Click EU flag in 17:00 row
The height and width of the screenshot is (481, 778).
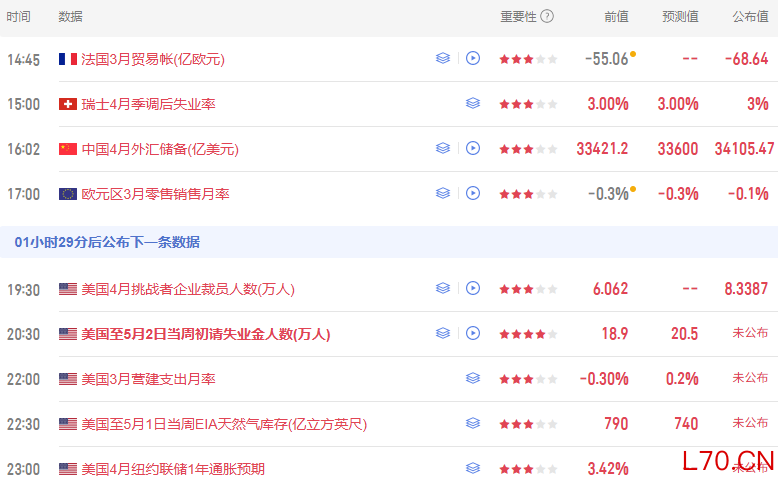click(67, 194)
